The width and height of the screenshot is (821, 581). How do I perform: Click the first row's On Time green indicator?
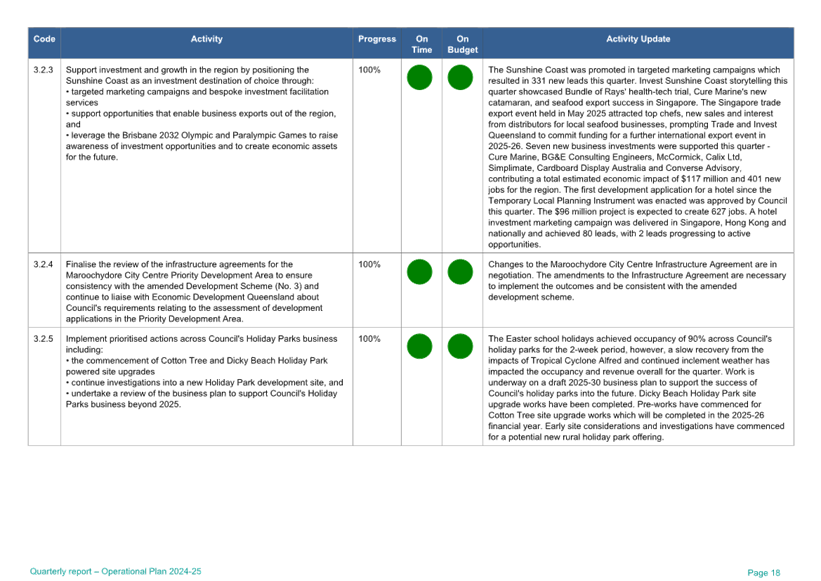420,77
